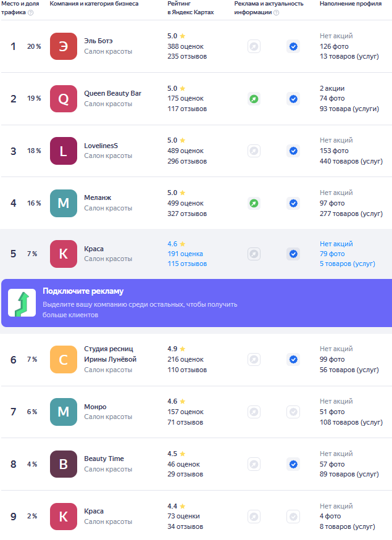The height and width of the screenshot is (540, 392).
Task: Click the Queen Beauty Bar company name
Action: tap(112, 93)
